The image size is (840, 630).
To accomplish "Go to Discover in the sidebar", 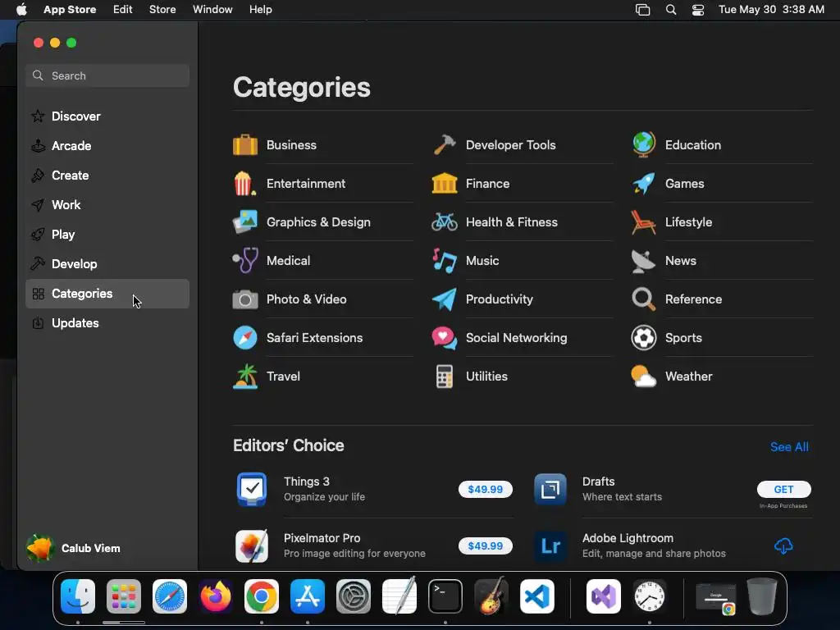I will [x=107, y=116].
